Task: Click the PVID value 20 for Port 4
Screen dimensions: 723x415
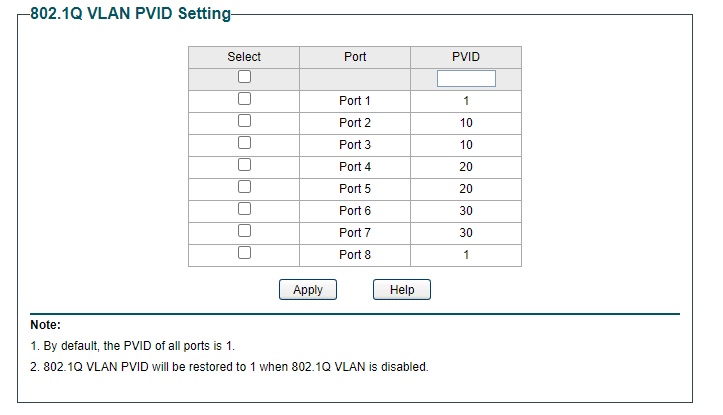Action: pos(466,167)
